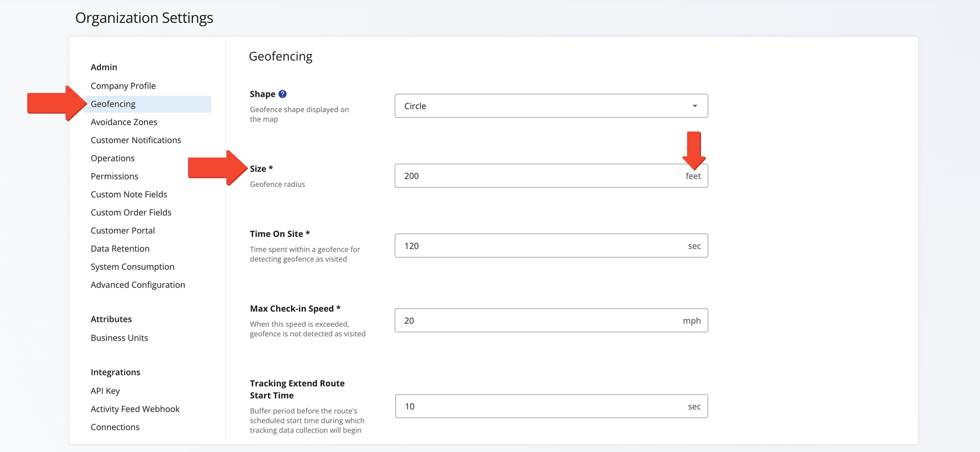Open Operations settings page
The image size is (980, 452).
click(112, 158)
